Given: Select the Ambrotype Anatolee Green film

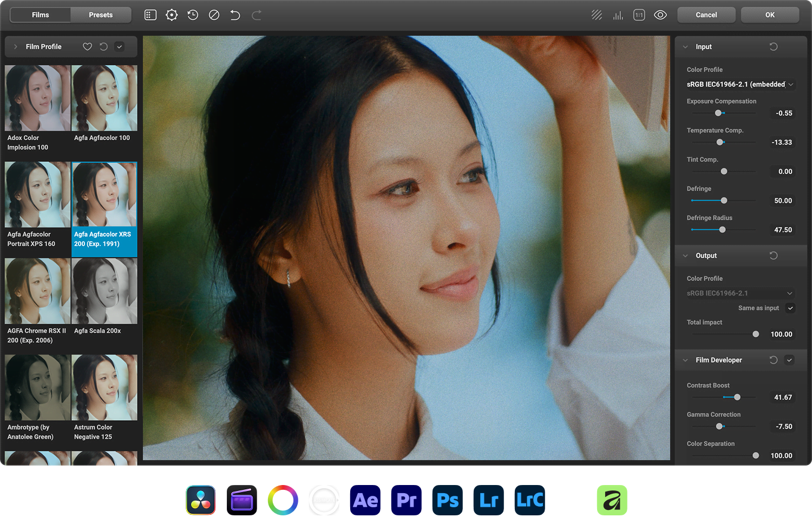Looking at the screenshot, I should pos(37,398).
